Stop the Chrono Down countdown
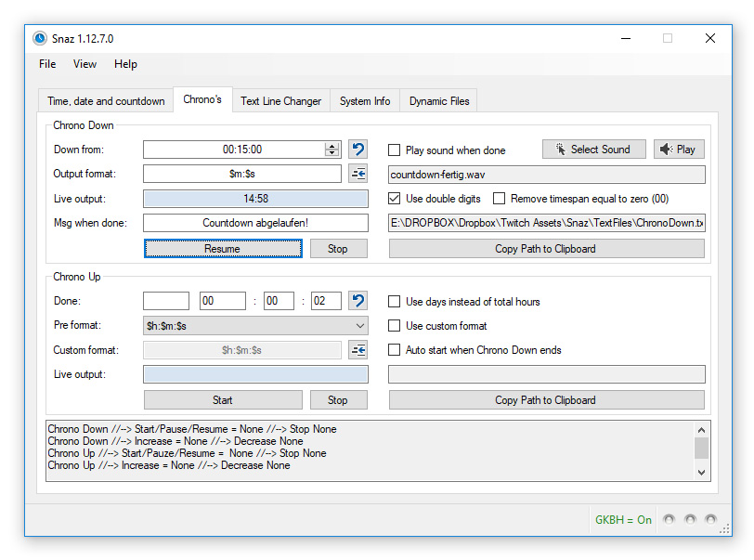Viewport: 754px width, 560px height. [339, 249]
